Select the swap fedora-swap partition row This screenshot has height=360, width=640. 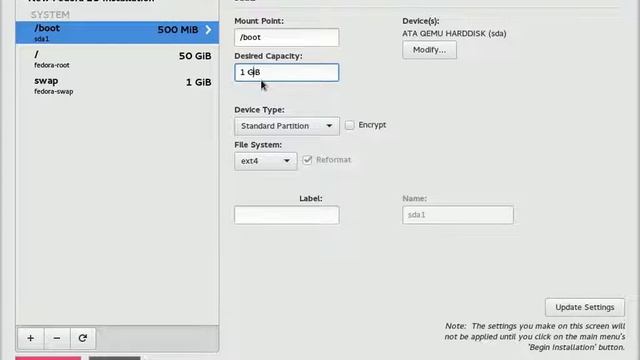[x=117, y=86]
